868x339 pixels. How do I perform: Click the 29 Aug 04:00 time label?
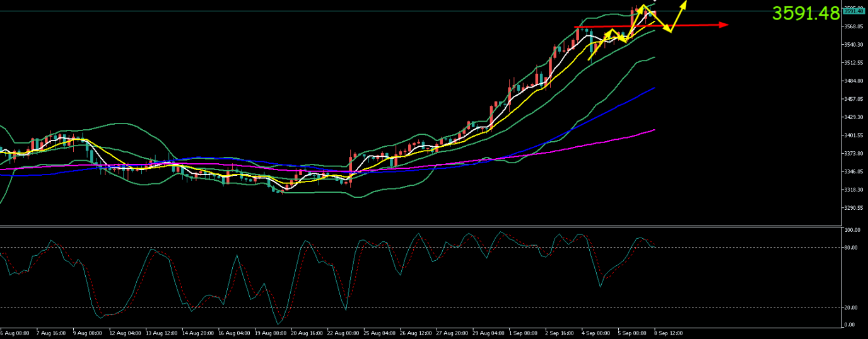[x=490, y=333]
